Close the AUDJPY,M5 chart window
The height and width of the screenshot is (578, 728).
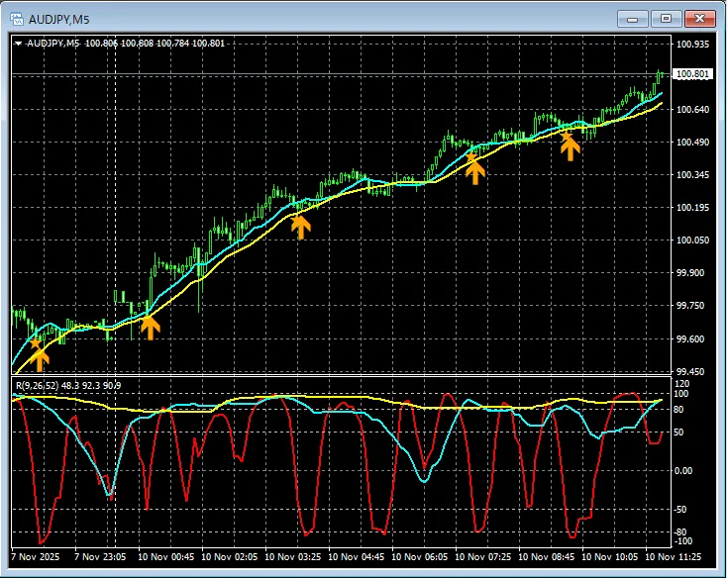(699, 19)
